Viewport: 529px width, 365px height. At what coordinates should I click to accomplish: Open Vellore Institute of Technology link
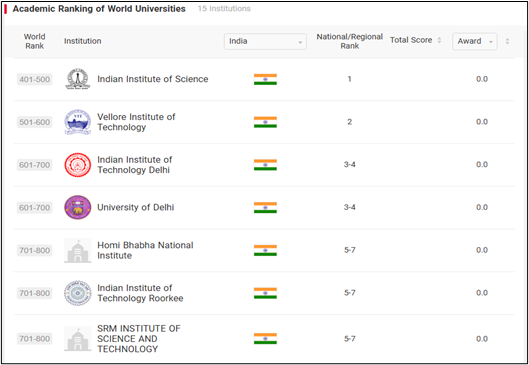tap(136, 122)
